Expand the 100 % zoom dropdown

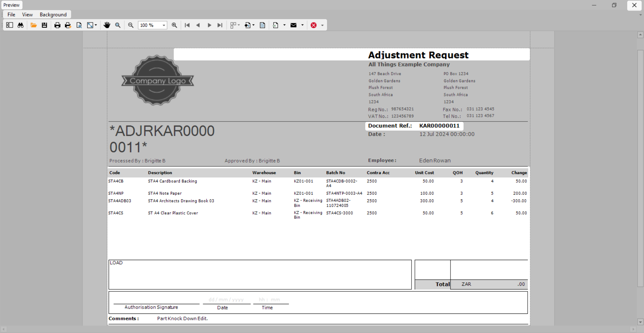coord(164,25)
